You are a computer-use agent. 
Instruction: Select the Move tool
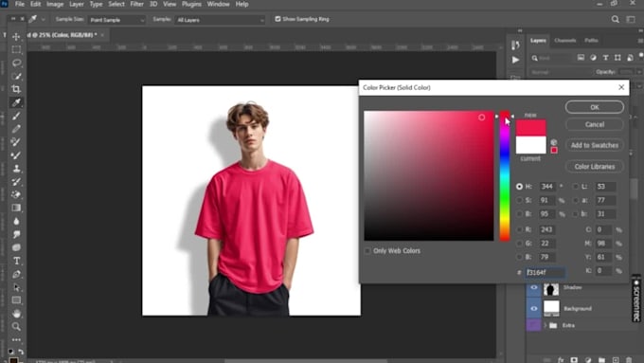(16, 37)
